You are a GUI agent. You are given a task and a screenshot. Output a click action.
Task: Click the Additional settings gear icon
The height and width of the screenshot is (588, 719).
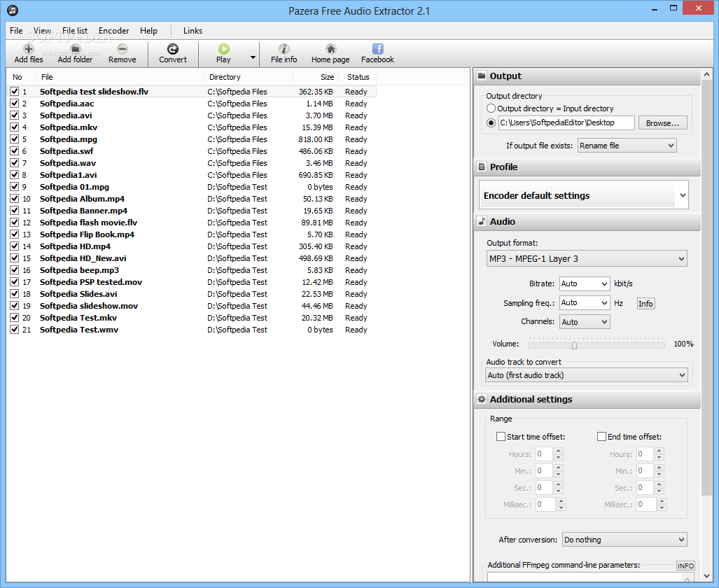point(482,399)
